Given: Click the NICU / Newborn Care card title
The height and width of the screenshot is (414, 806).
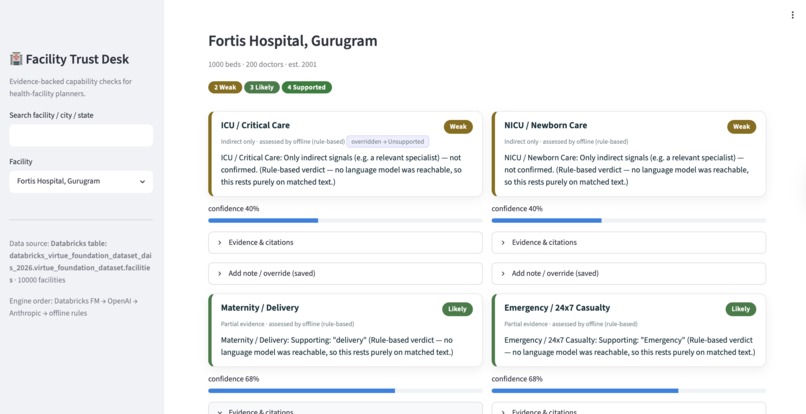Looking at the screenshot, I should 545,125.
